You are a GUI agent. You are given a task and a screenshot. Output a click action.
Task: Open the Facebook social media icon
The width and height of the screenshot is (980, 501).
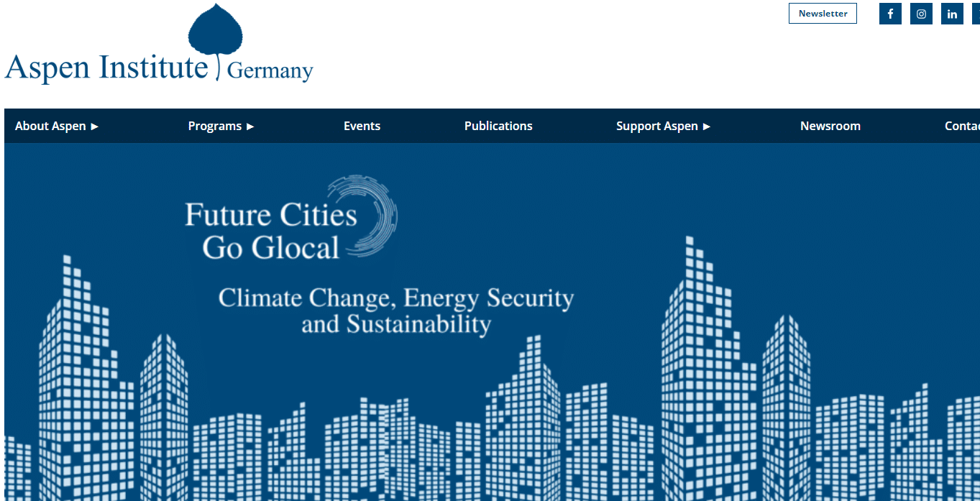(890, 14)
